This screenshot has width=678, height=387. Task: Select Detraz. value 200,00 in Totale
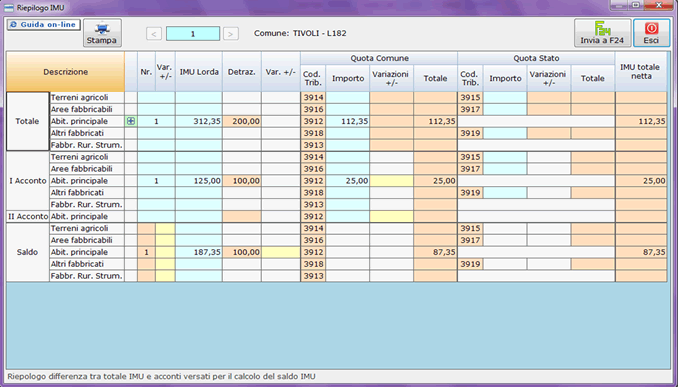click(242, 122)
